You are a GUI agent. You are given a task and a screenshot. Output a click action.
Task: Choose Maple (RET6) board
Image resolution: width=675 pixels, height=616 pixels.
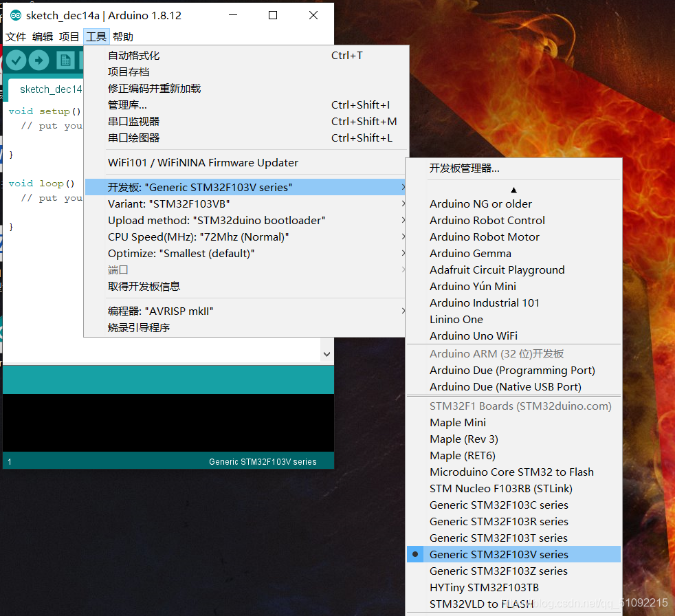[513, 455]
